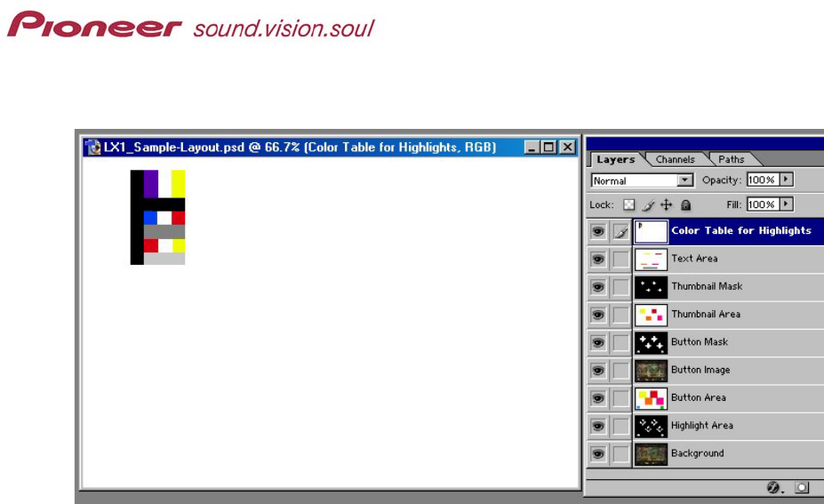Screen dimensions: 824x504
Task: Switch to the Paths tab
Action: coord(732,159)
